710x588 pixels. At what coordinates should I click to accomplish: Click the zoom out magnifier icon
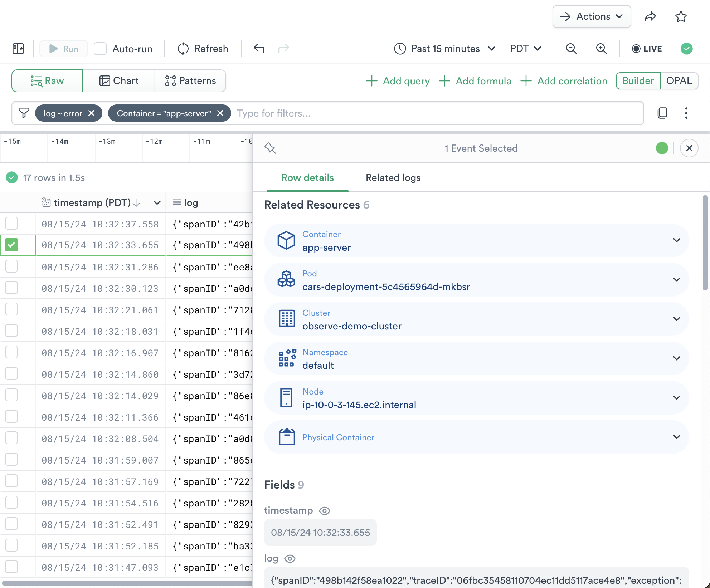(x=571, y=49)
